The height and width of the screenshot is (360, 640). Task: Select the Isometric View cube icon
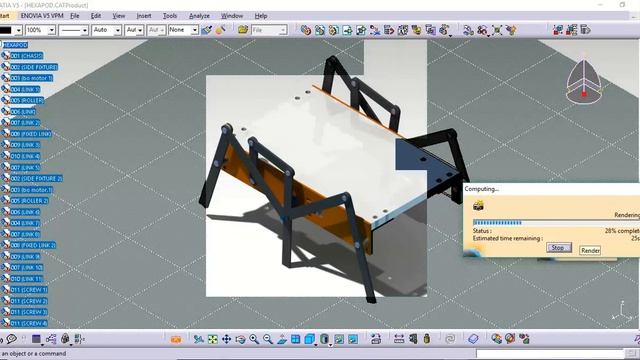(309, 339)
